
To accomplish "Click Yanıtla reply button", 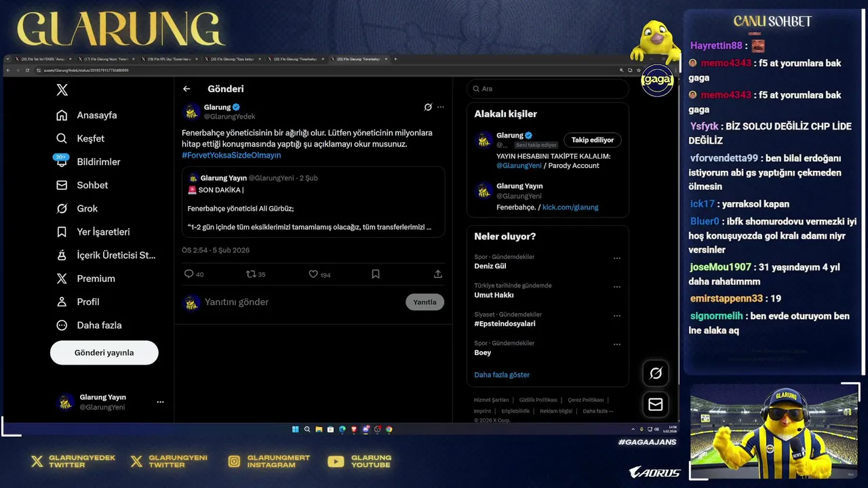I will point(425,302).
